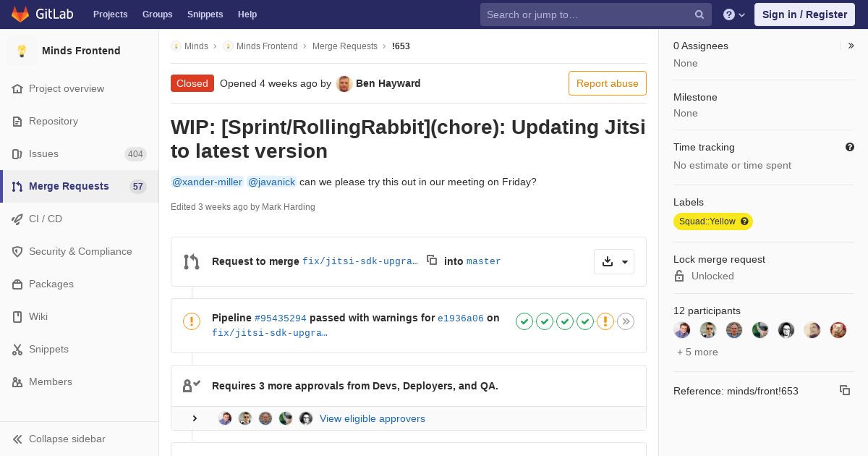Click first passed pipeline stage icon
Viewport: 868px width, 456px height.
524,321
